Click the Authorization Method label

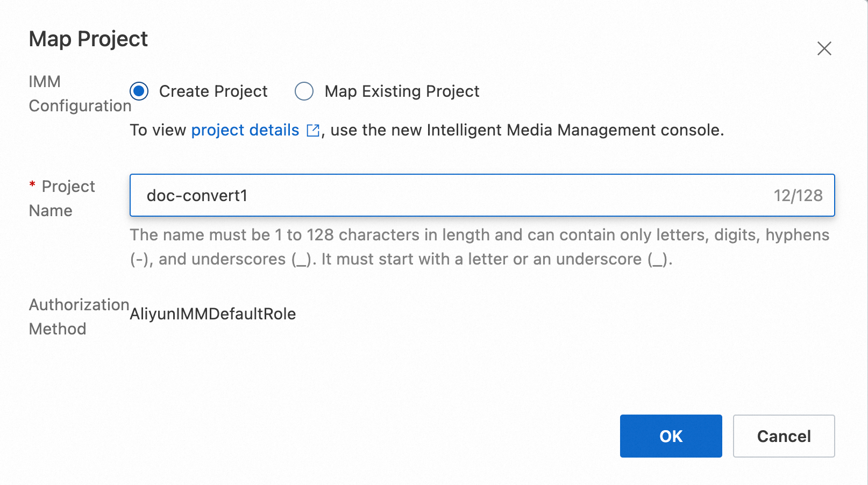coord(79,317)
